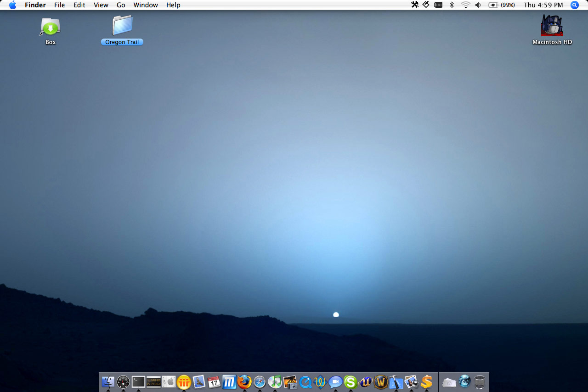Open the Go menu

pyautogui.click(x=121, y=5)
